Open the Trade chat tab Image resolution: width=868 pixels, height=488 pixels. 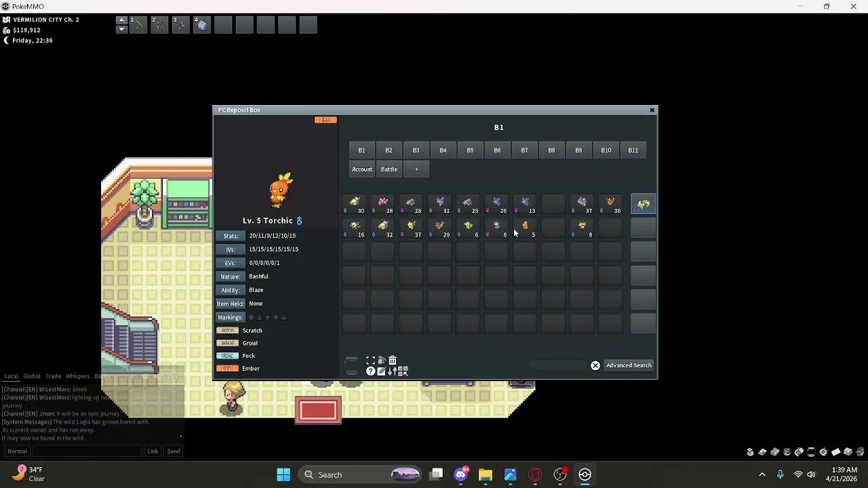pos(53,376)
